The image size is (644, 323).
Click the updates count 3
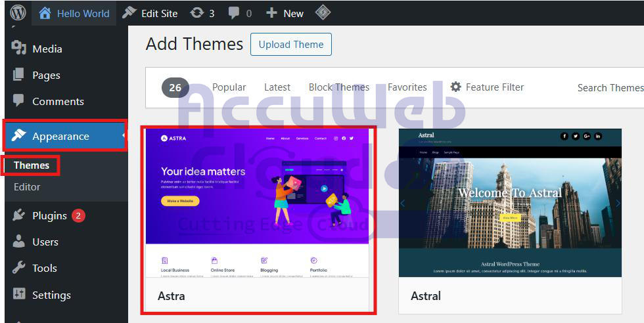pos(212,14)
